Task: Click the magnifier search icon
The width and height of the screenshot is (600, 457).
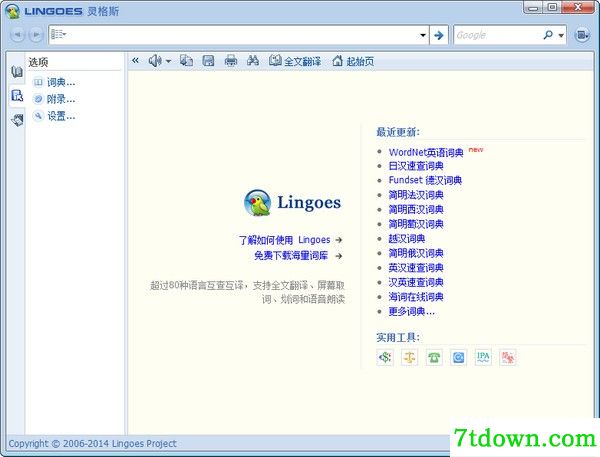Action: point(548,35)
